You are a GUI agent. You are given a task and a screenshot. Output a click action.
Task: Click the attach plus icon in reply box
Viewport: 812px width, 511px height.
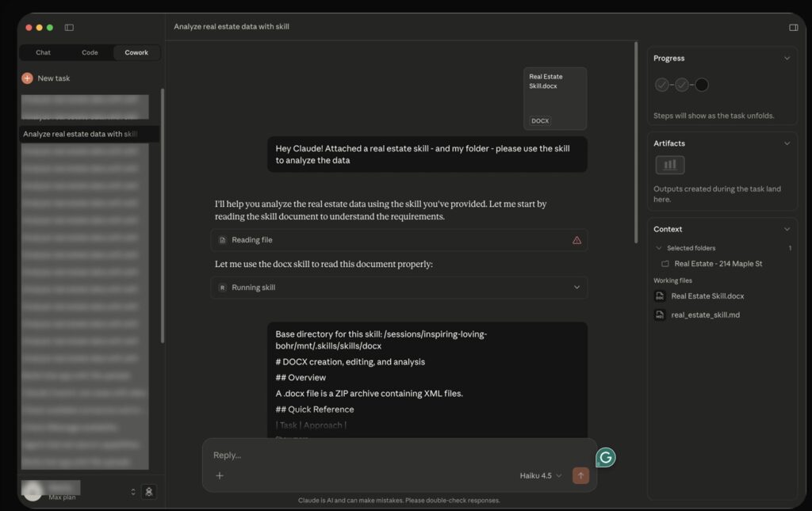[220, 475]
